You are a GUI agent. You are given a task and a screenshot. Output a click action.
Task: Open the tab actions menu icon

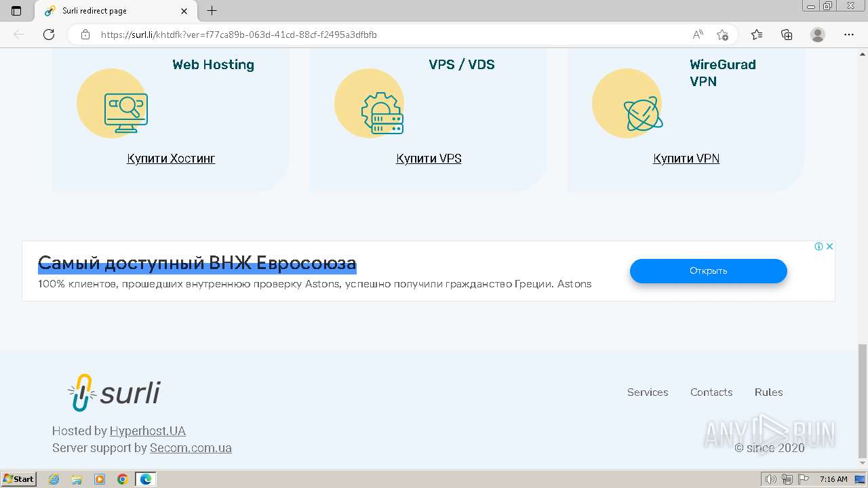point(16,11)
